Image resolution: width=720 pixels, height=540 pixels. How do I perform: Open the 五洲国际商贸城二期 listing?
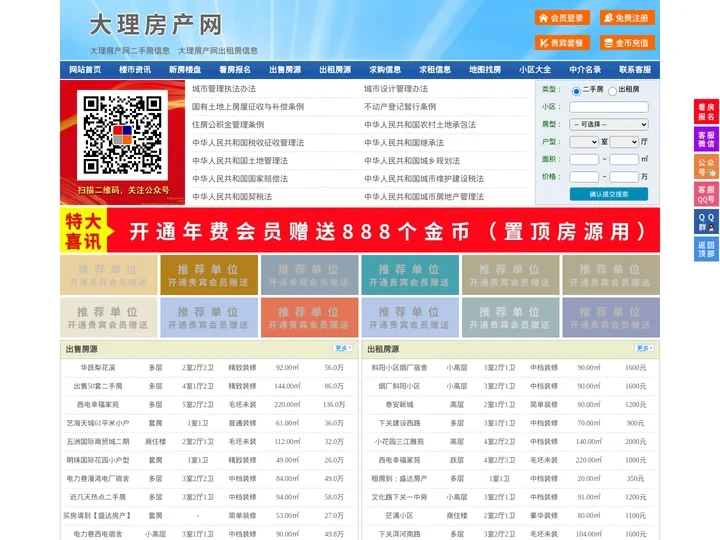click(98, 441)
